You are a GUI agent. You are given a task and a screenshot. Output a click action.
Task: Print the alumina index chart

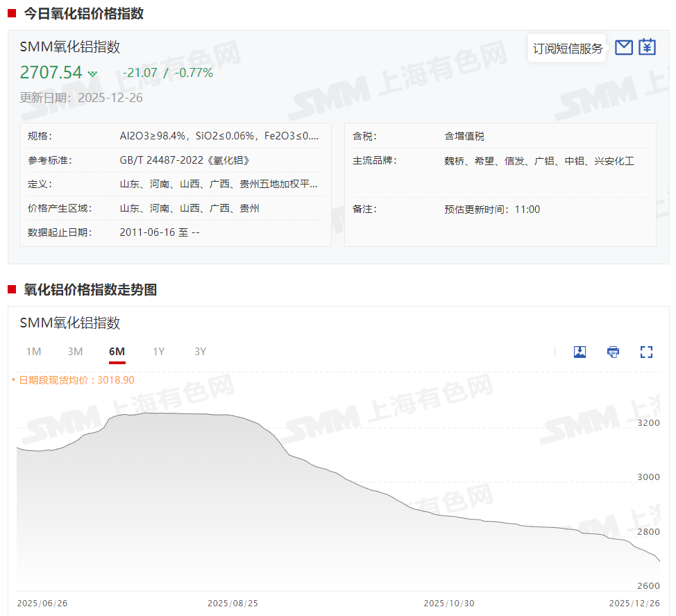coord(613,352)
